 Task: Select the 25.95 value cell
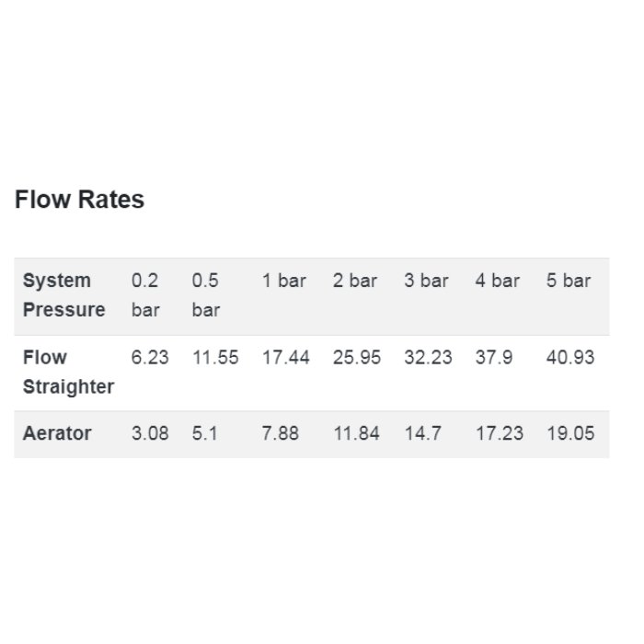pyautogui.click(x=357, y=357)
